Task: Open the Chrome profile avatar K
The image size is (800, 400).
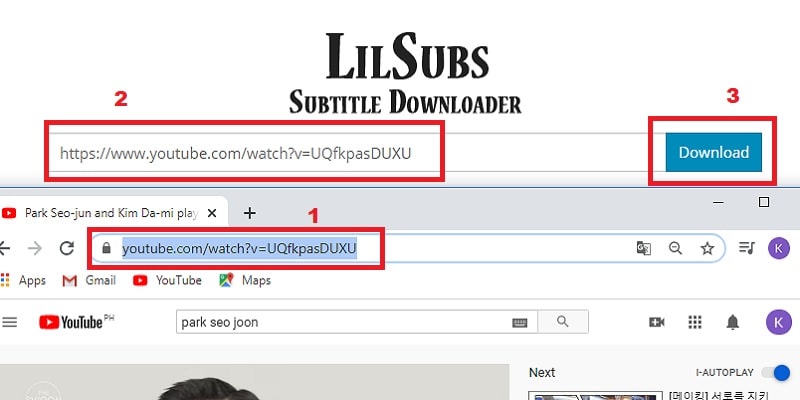Action: pos(779,248)
